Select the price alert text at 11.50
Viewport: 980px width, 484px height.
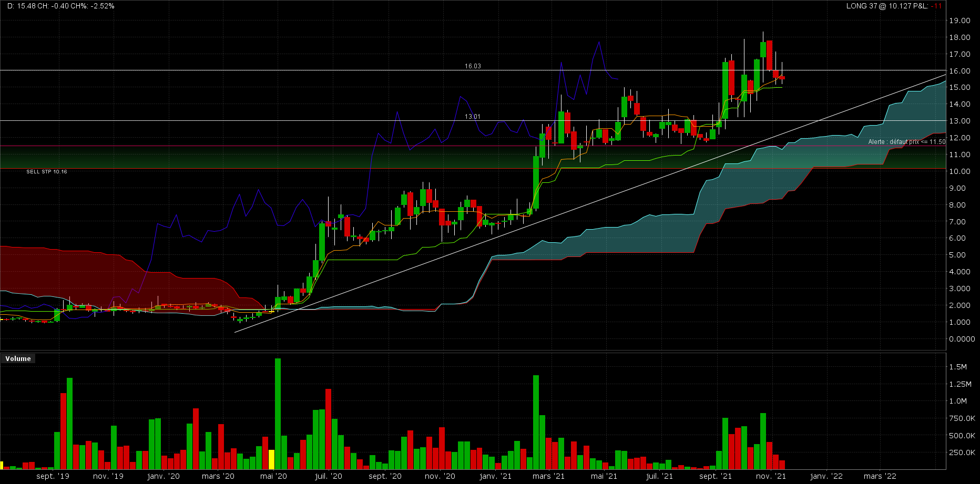point(906,142)
